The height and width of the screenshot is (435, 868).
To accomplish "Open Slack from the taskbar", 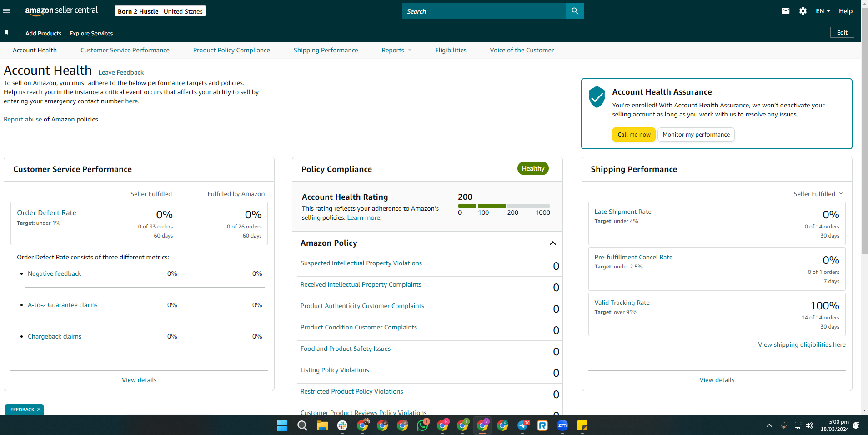I will 342,425.
